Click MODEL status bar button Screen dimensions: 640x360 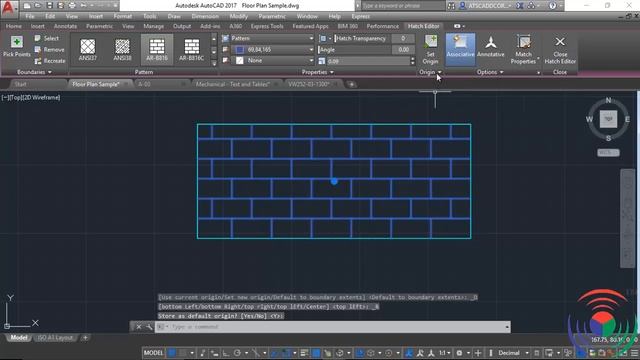153,353
